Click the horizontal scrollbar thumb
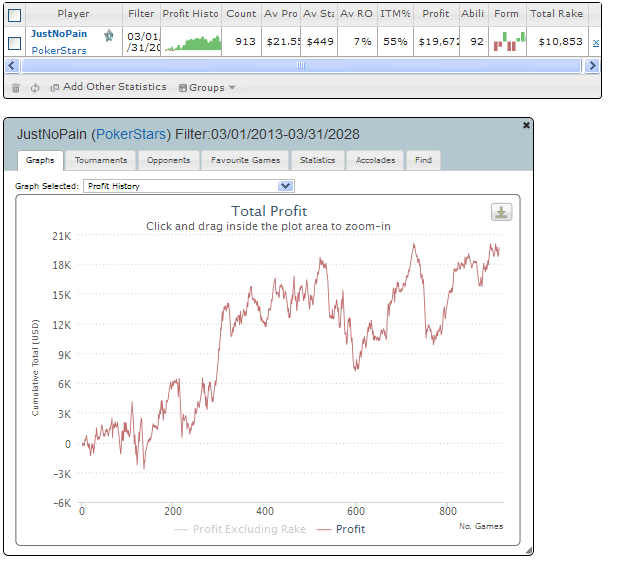Image resolution: width=621 pixels, height=576 pixels. click(x=301, y=66)
